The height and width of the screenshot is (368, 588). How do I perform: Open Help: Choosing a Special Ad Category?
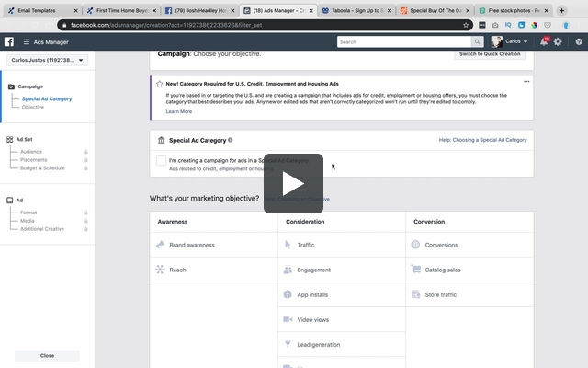(482, 140)
